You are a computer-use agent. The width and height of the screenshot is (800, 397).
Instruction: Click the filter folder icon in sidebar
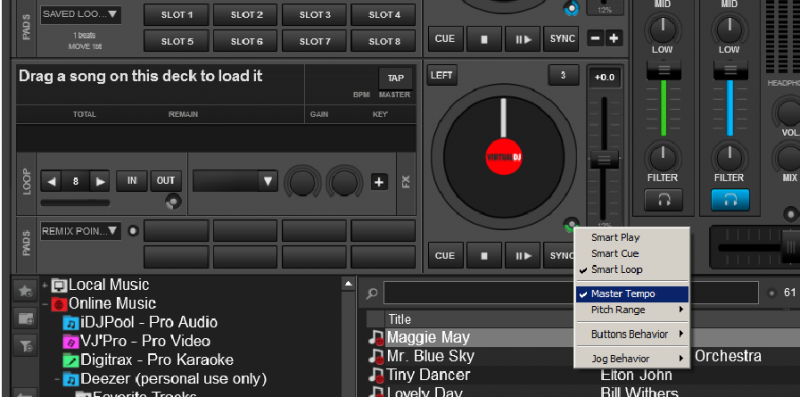[26, 346]
